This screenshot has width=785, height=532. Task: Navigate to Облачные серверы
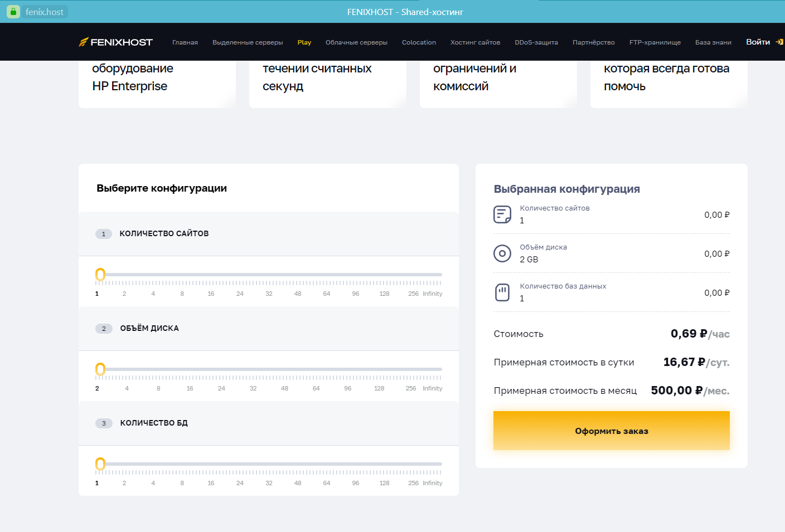click(x=356, y=42)
